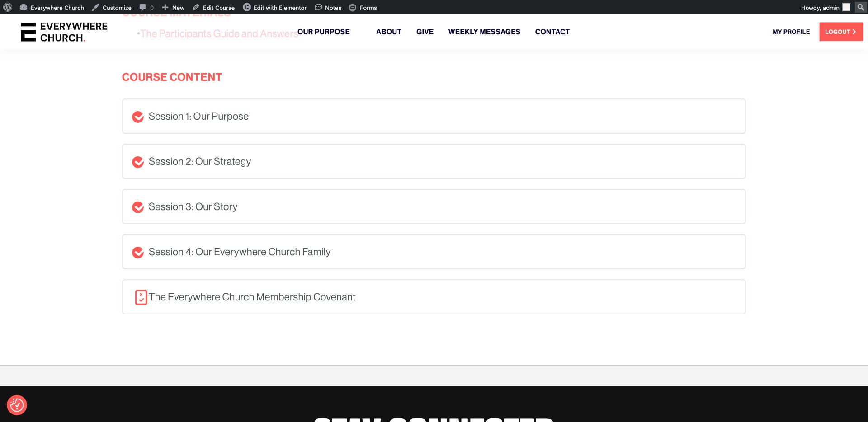This screenshot has width=868, height=422.
Task: Open Session 4: Our Everywhere Church Family
Action: click(x=434, y=252)
